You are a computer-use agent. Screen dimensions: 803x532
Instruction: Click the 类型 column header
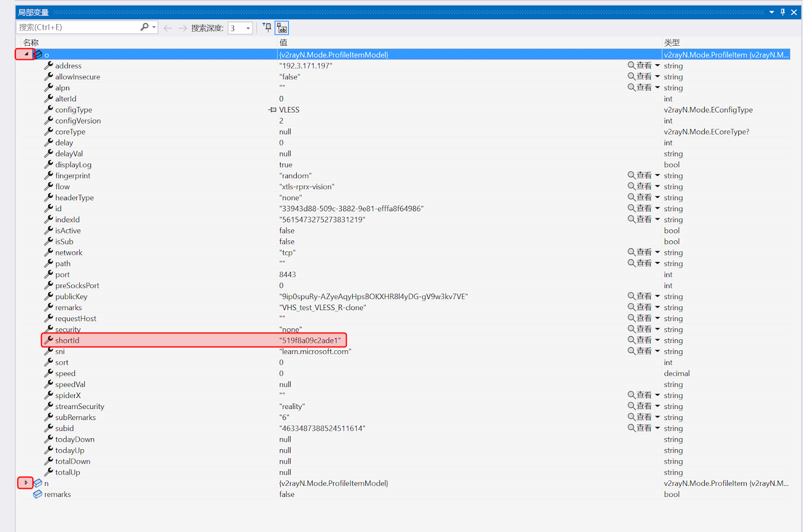tap(672, 43)
